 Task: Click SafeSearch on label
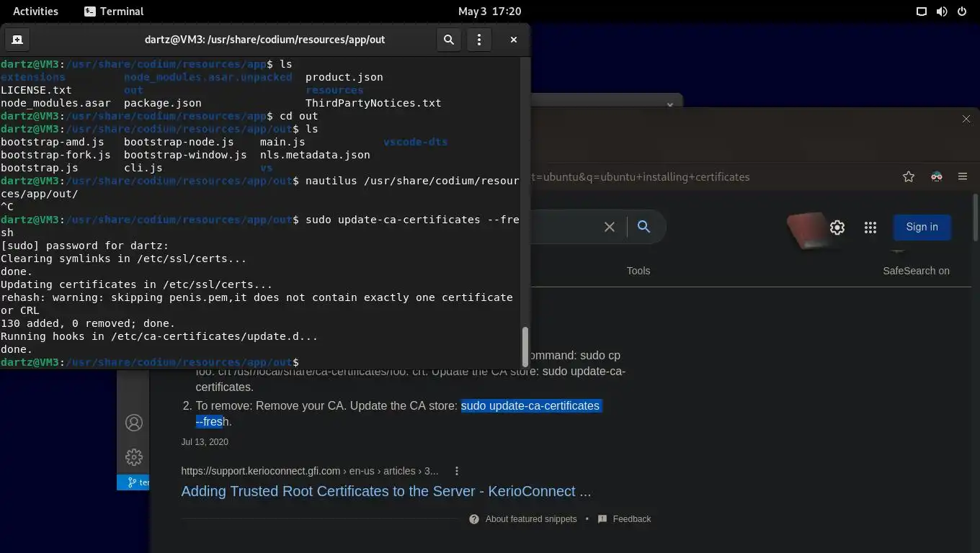(x=916, y=271)
